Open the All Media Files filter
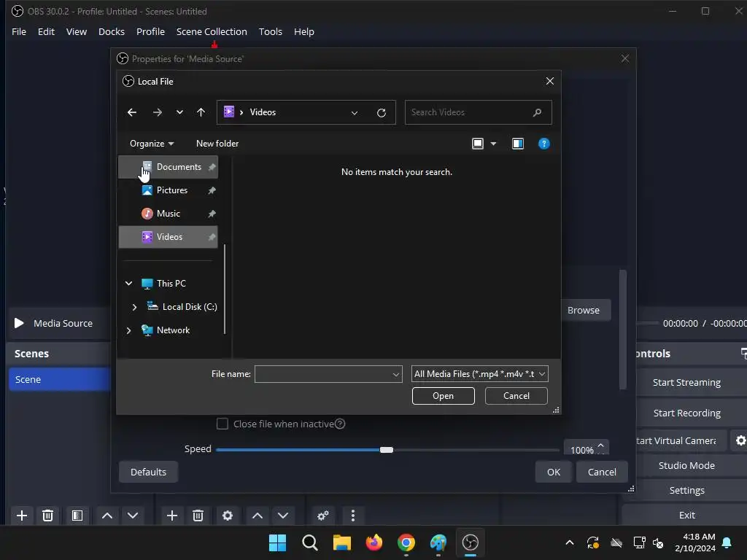 (x=480, y=374)
